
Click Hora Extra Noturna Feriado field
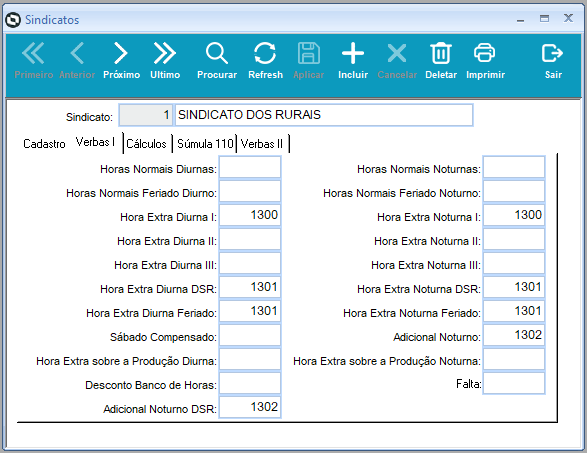(x=514, y=311)
